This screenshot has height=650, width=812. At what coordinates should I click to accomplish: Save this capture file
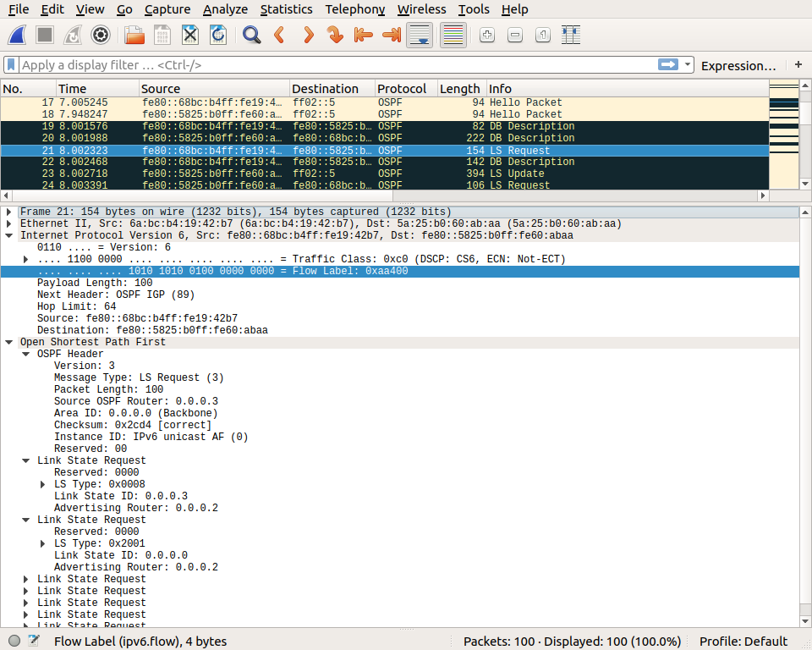coord(162,36)
